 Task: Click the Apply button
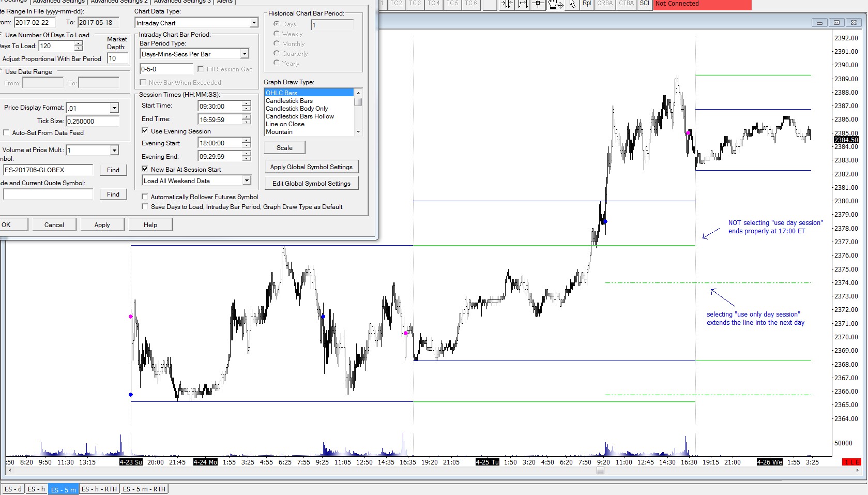pos(102,224)
